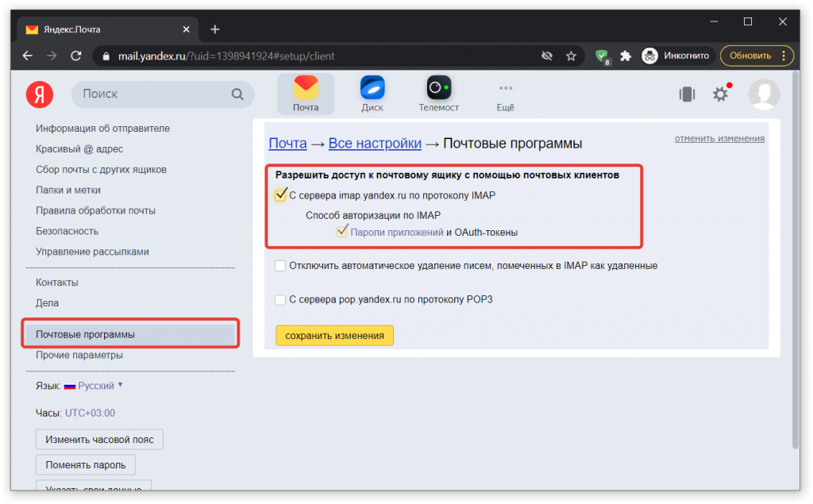The height and width of the screenshot is (504, 813).
Task: Check the disable automatic deletion of emails option
Action: [x=280, y=266]
